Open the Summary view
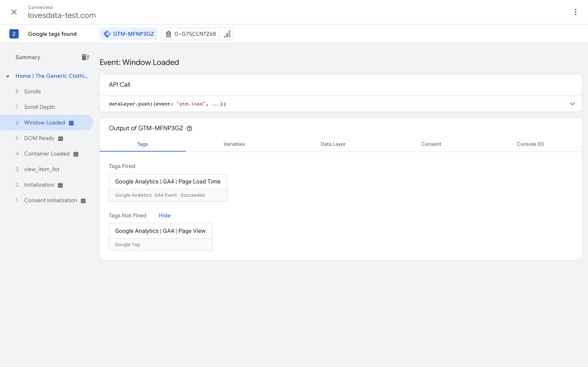The image size is (588, 367). tap(28, 57)
